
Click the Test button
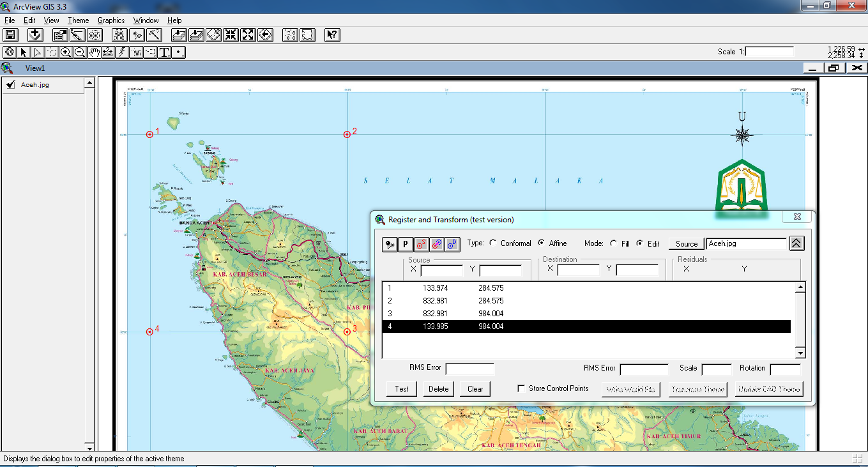pos(401,388)
